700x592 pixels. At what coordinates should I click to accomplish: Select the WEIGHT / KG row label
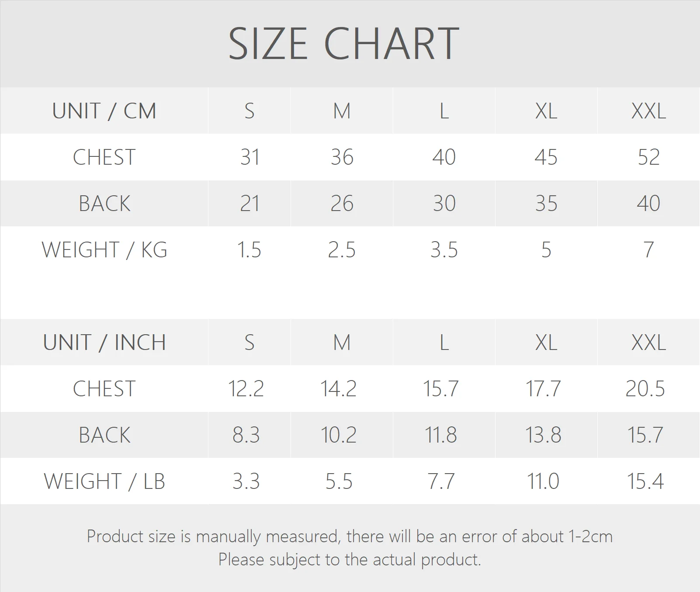coord(104,250)
